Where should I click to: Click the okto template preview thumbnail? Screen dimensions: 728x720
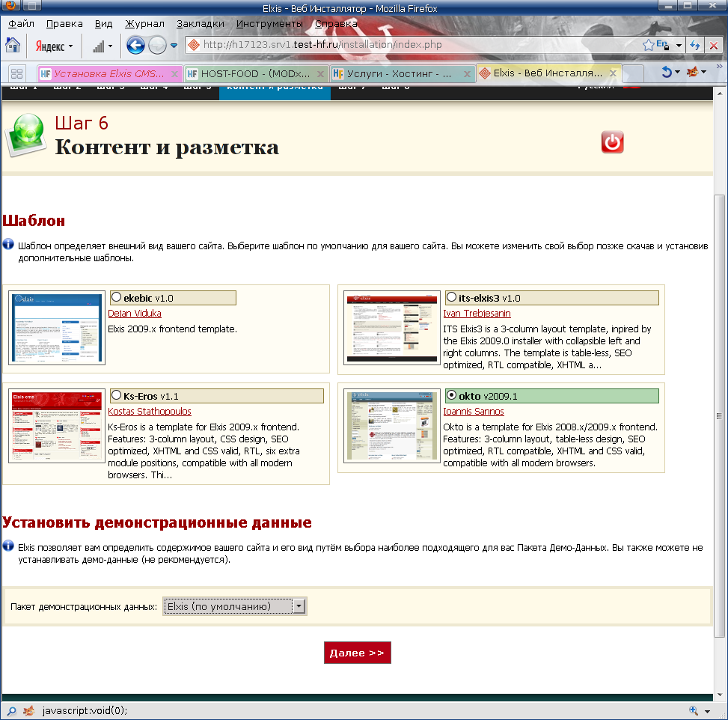click(x=391, y=426)
